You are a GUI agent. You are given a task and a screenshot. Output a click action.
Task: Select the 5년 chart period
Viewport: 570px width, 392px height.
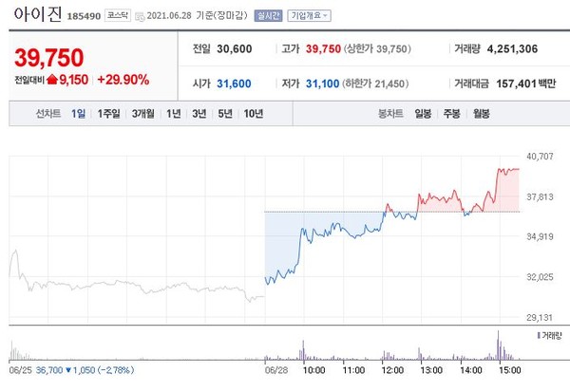coord(225,114)
